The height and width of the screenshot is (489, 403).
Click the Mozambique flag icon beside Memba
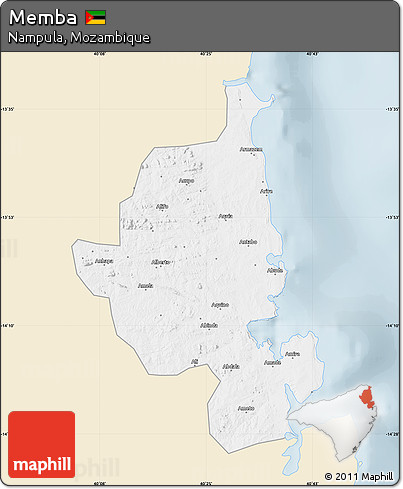coord(95,18)
